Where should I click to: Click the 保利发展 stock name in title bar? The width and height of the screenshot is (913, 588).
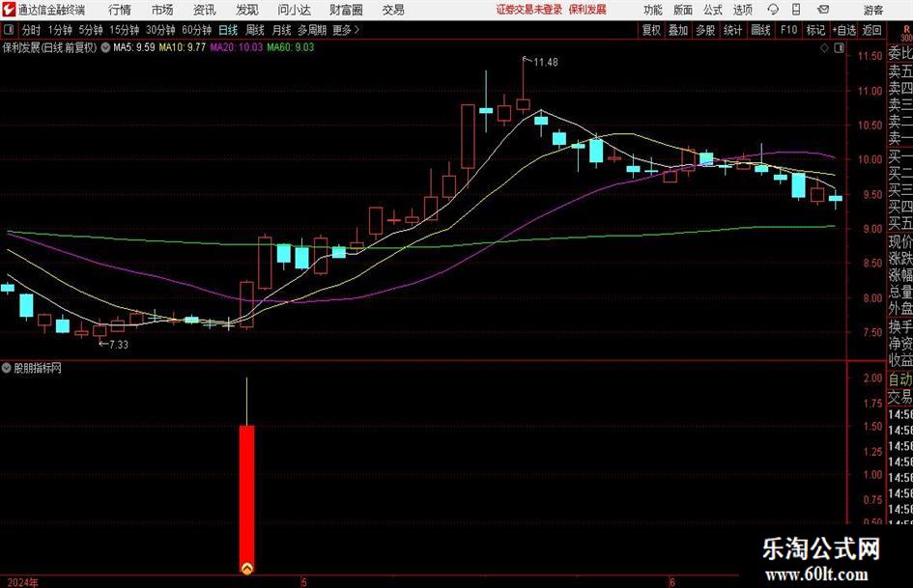[587, 10]
